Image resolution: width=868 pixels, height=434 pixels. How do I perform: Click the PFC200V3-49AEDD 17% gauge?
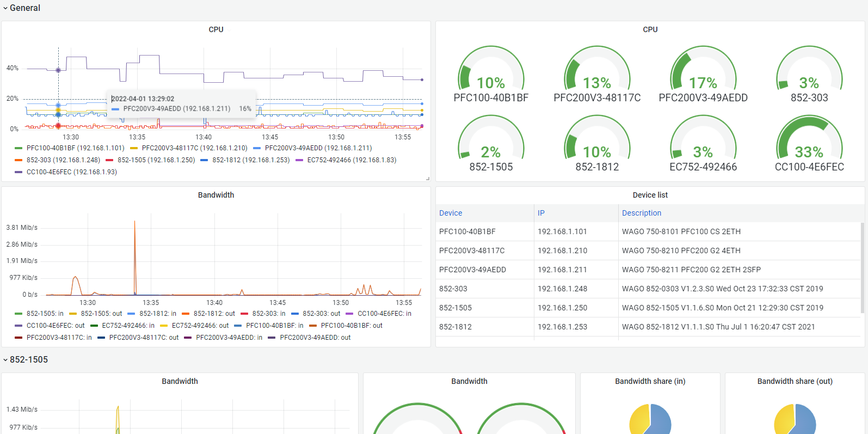pos(703,74)
